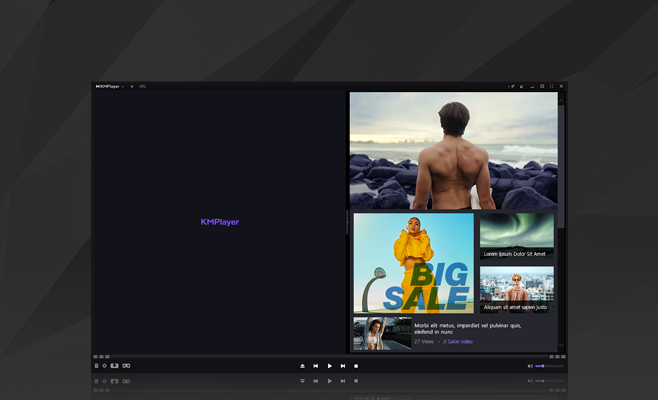This screenshot has height=400, width=658.
Task: Click the circular settings icon in control bar
Action: 104,366
